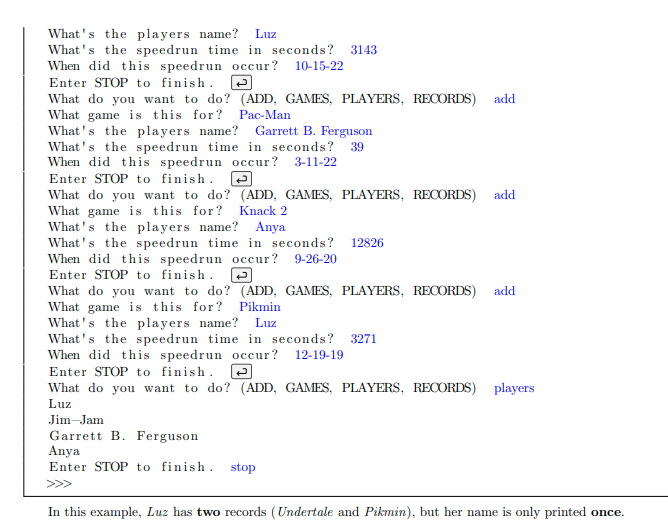Click the blue input 'stop'
Screen dimensions: 668x521
pos(243,467)
